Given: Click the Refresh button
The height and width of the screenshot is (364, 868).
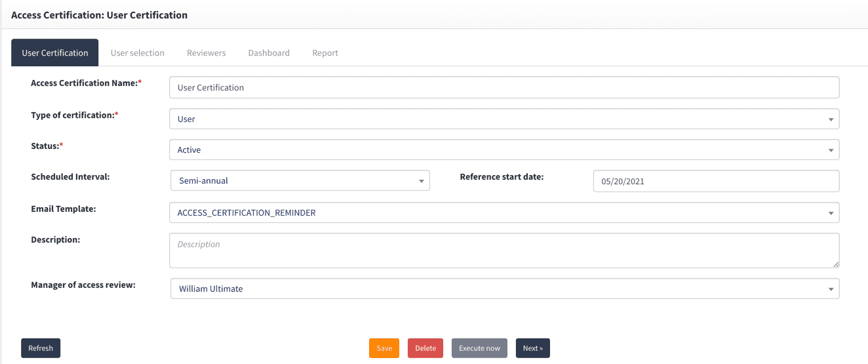Looking at the screenshot, I should coord(41,348).
